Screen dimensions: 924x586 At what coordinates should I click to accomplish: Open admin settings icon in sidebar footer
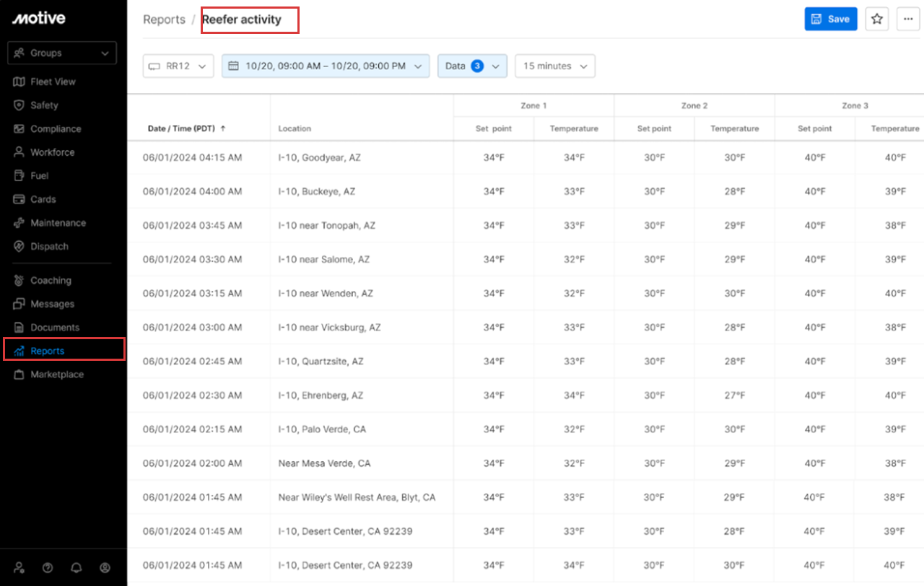coord(19,567)
